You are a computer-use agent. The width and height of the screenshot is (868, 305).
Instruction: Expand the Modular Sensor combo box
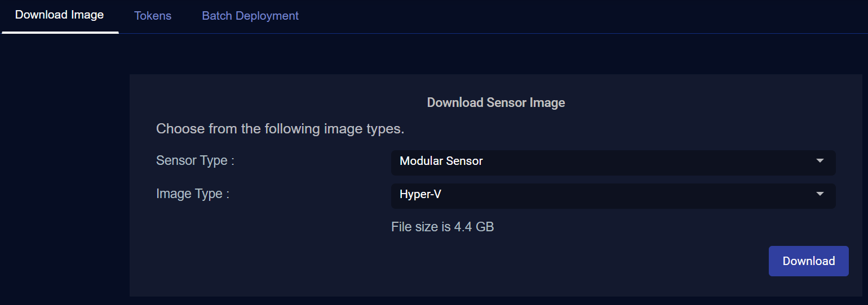[x=613, y=162]
